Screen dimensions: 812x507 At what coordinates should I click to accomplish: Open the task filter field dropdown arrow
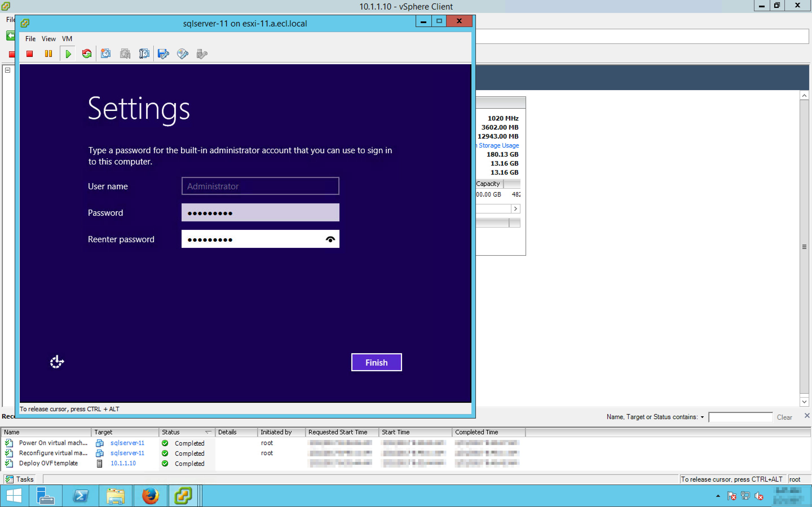pyautogui.click(x=702, y=417)
